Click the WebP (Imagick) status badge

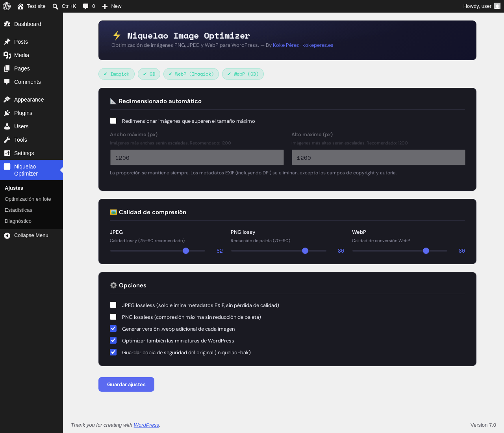click(191, 74)
